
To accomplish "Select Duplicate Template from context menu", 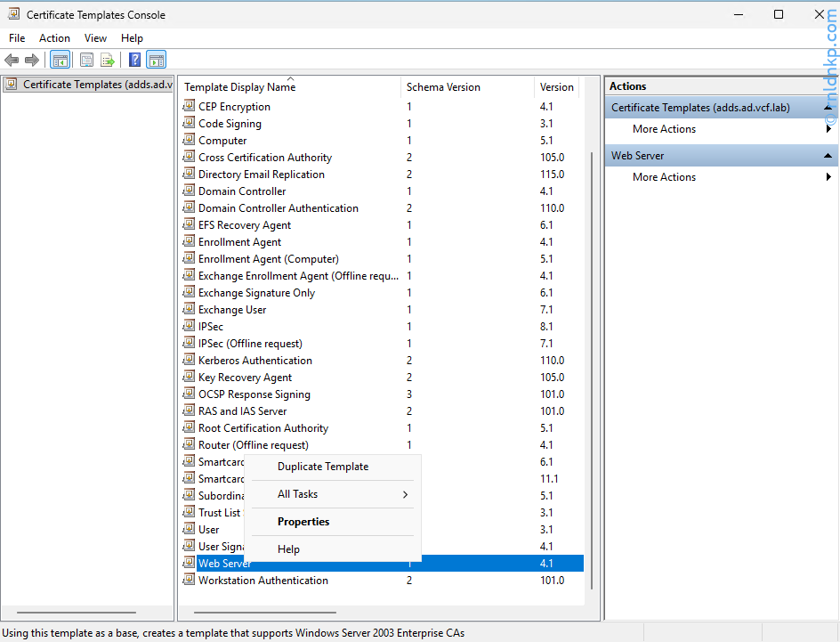I will click(322, 467).
